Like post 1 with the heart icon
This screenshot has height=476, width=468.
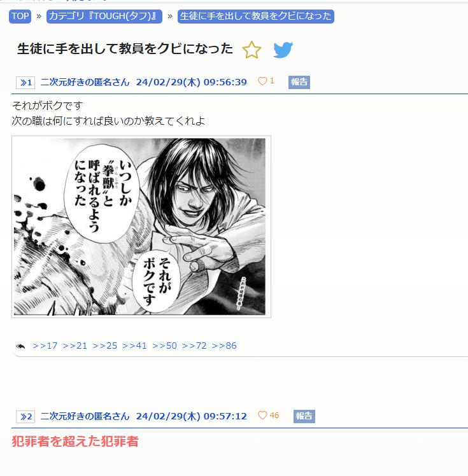pyautogui.click(x=262, y=81)
